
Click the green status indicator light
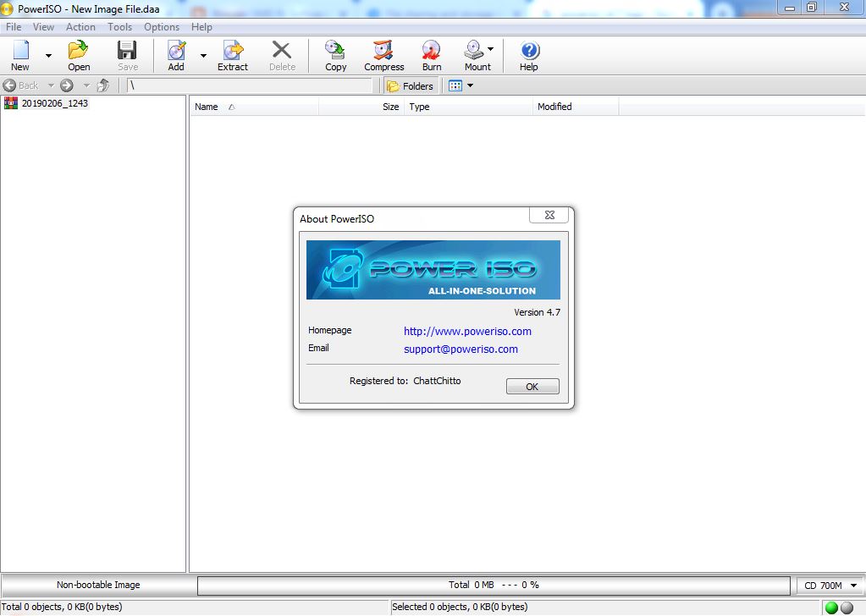pyautogui.click(x=831, y=608)
